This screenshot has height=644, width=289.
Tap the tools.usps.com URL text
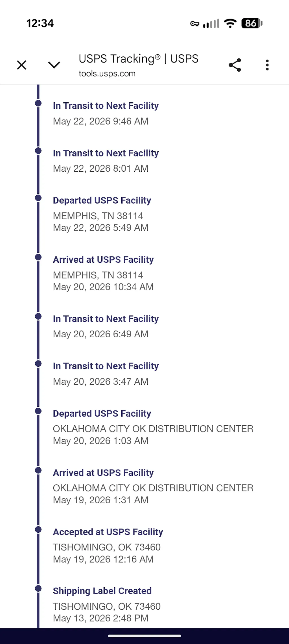click(107, 74)
